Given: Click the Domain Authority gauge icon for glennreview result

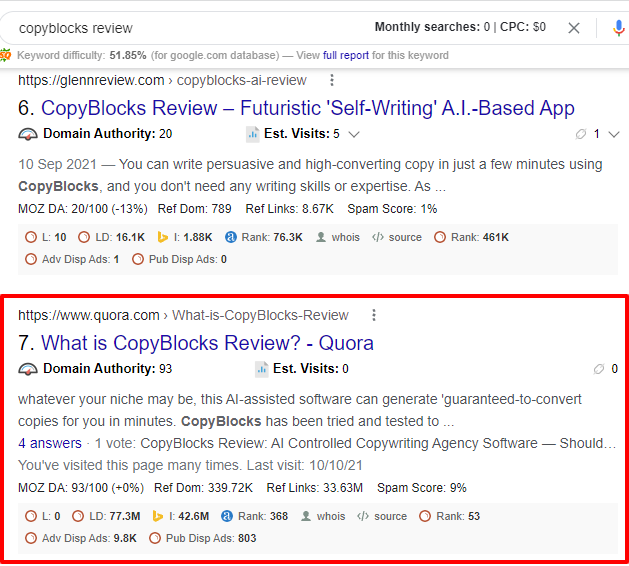Looking at the screenshot, I should click(x=28, y=134).
